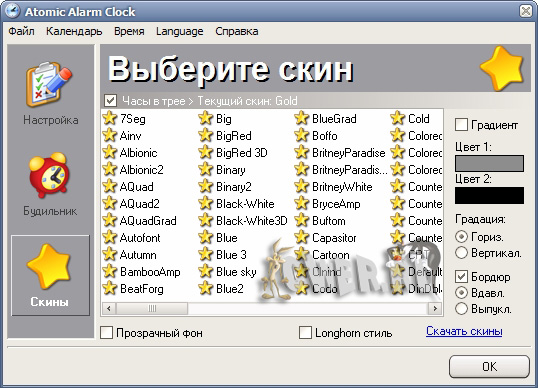Select the Скины star sidebar icon
The image size is (538, 388).
pos(49,266)
